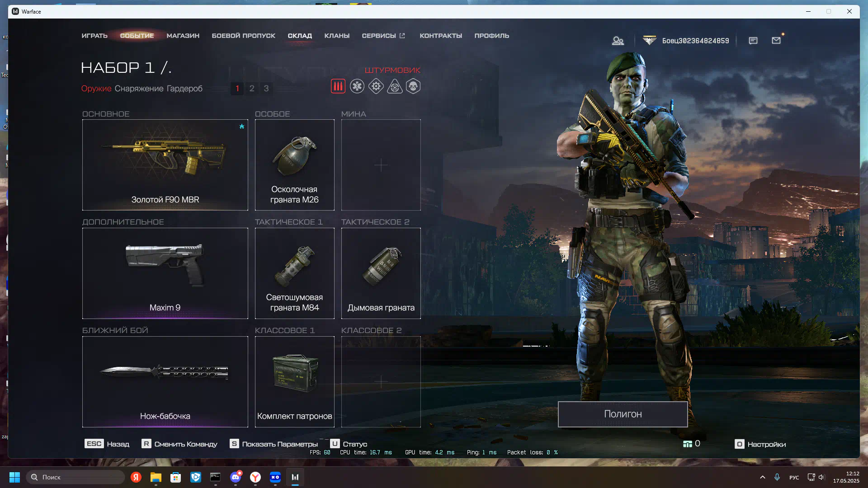Viewport: 868px width, 488px height.
Task: Click the tray volume icon
Action: pyautogui.click(x=821, y=477)
